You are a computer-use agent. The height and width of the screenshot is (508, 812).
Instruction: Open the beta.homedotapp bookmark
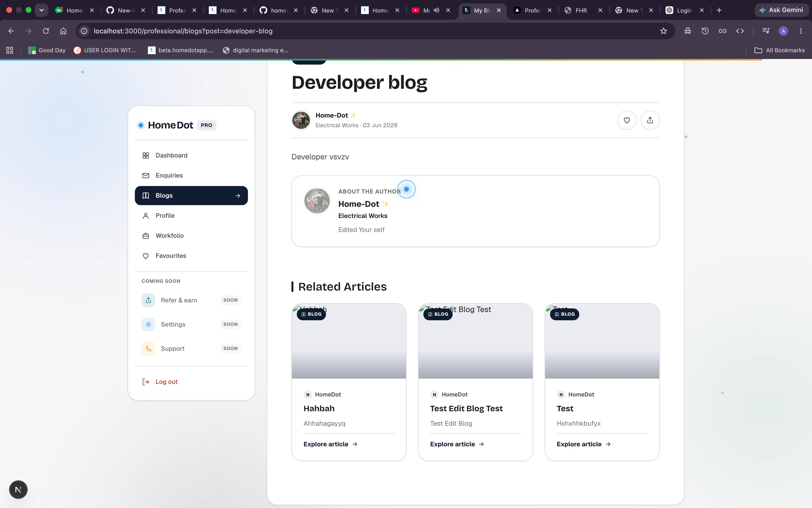click(181, 50)
